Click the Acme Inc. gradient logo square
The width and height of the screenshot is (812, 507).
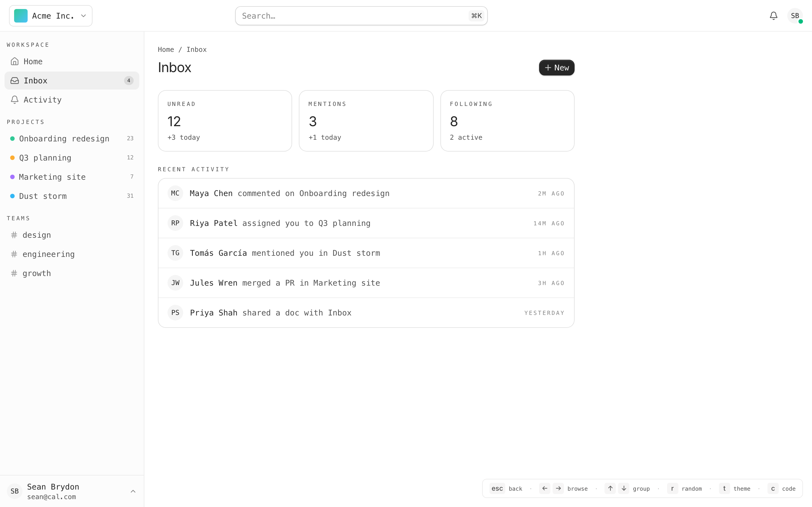point(21,16)
